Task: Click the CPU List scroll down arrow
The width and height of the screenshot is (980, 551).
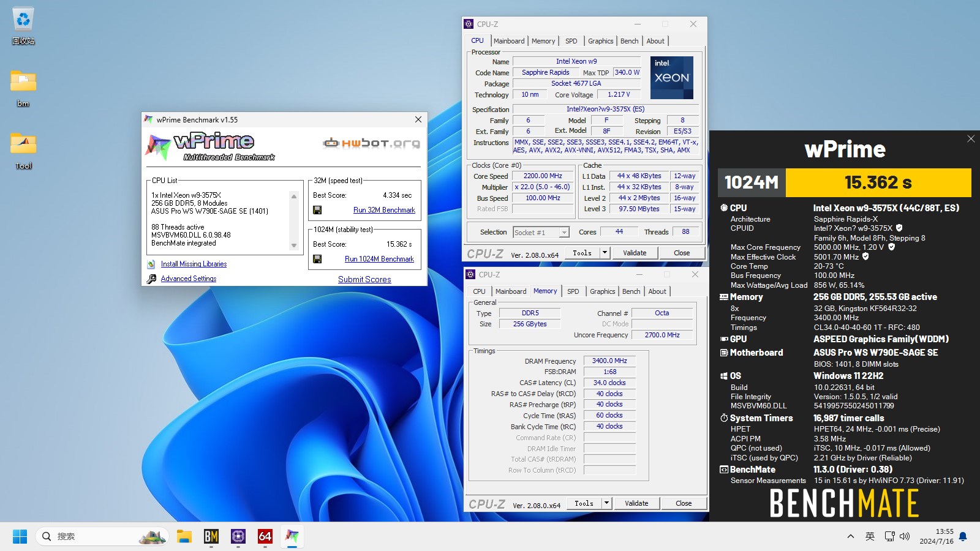Action: tap(294, 246)
